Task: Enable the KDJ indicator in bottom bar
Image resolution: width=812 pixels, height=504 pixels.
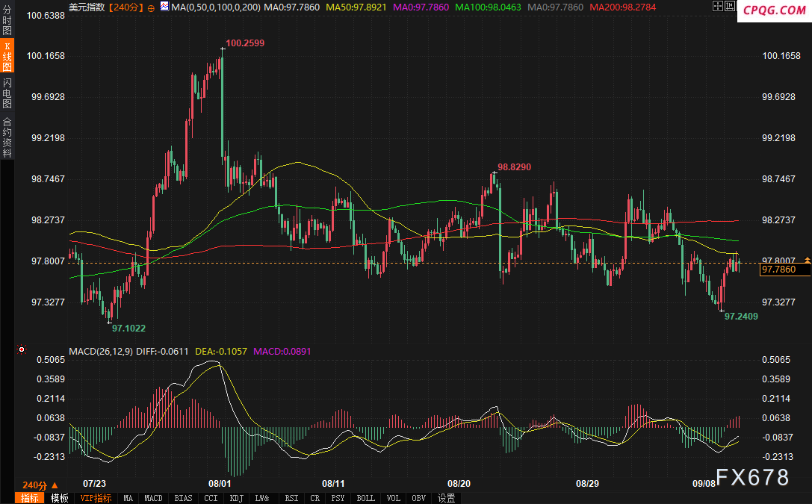Action: click(236, 498)
